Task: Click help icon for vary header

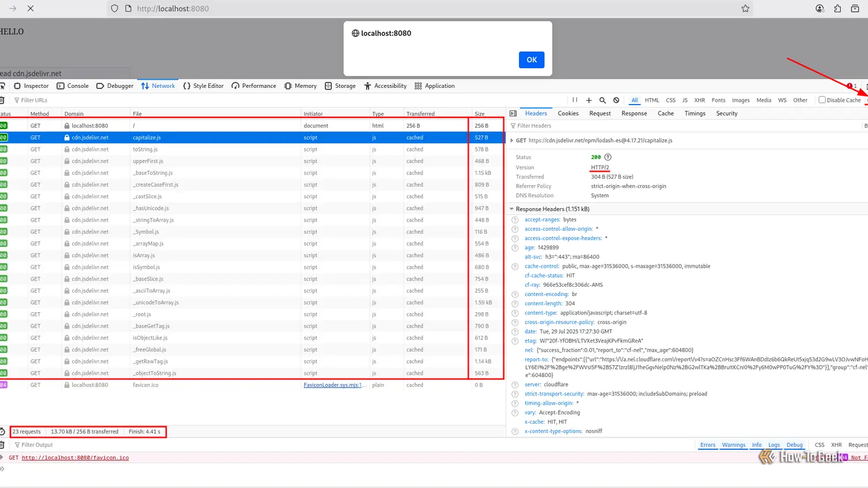Action: [x=515, y=413]
